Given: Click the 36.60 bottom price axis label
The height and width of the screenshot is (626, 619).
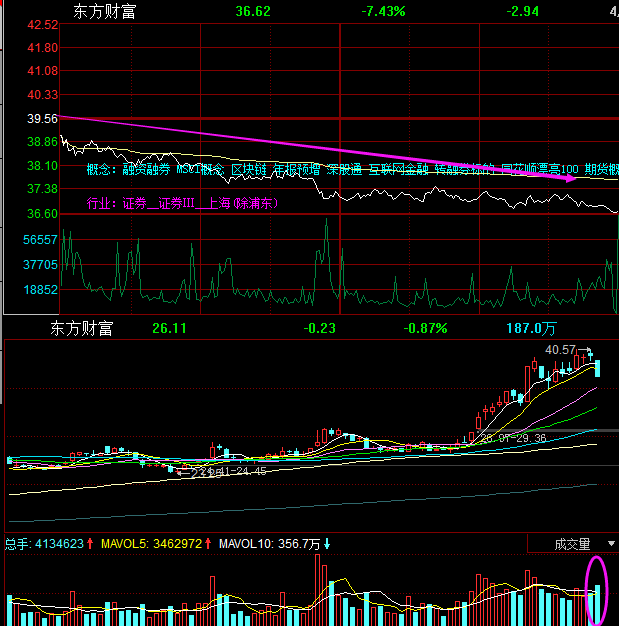Looking at the screenshot, I should pos(42,214).
